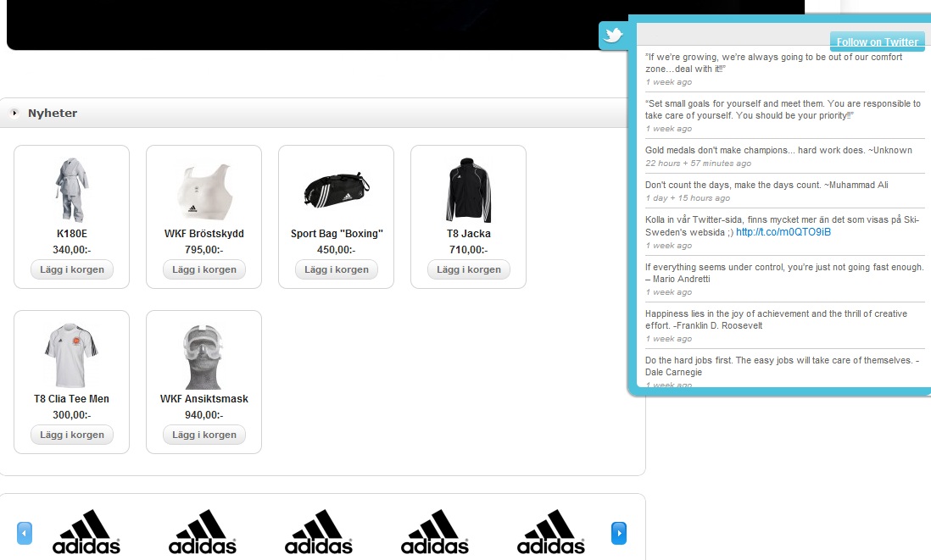Click the 340,00:- price of K180E

[x=72, y=250]
